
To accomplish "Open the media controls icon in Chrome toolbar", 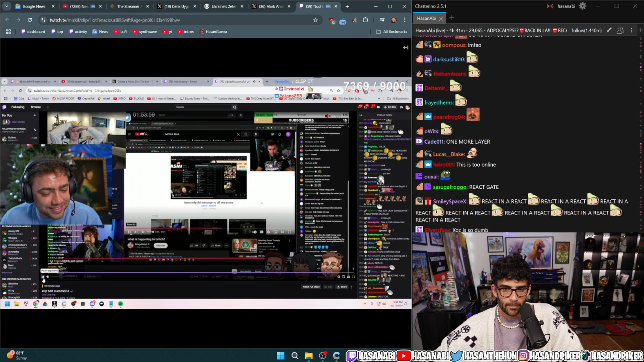I will [x=382, y=20].
